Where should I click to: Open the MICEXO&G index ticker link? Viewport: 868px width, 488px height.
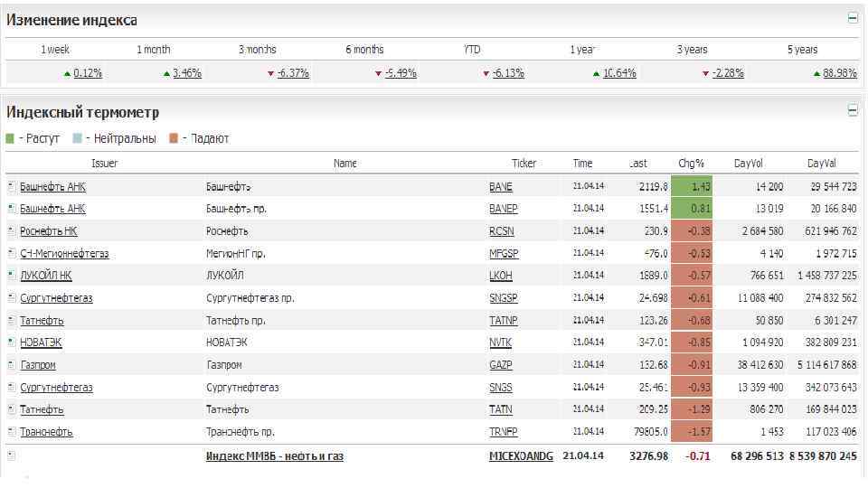tap(521, 455)
